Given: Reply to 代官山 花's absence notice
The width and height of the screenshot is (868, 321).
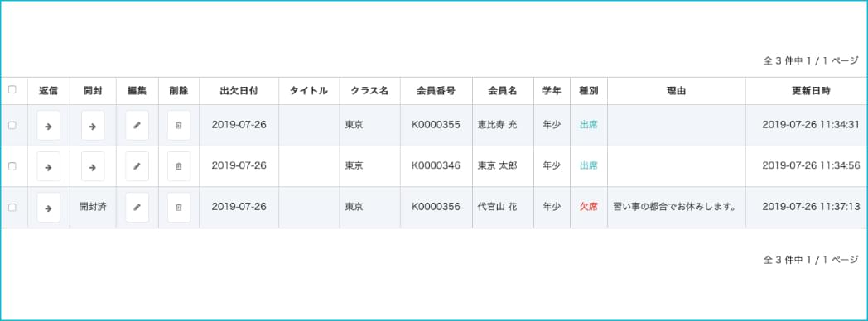Looking at the screenshot, I should (x=49, y=207).
